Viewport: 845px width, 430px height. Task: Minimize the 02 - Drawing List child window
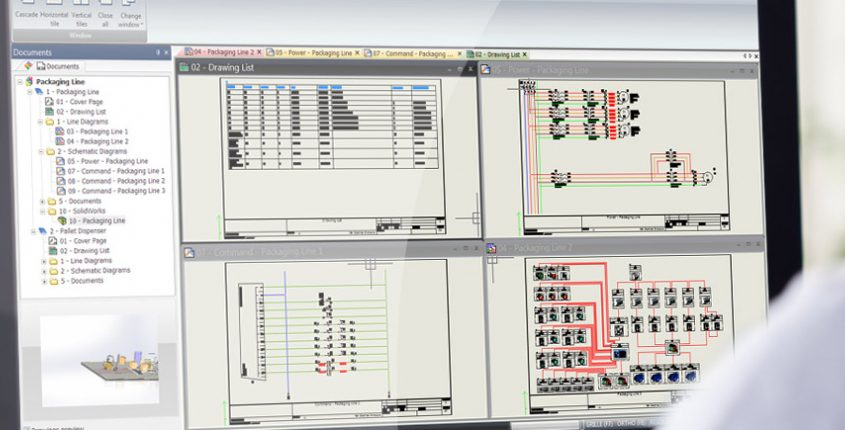(x=449, y=70)
